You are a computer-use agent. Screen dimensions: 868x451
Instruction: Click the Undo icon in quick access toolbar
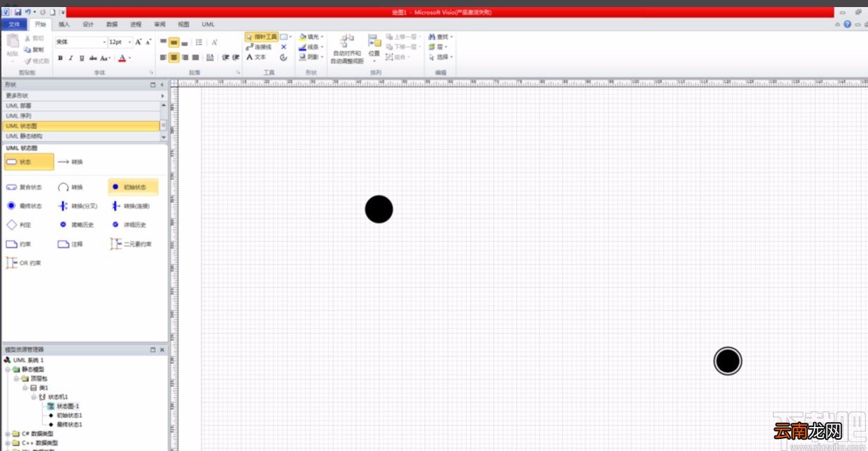tap(27, 12)
